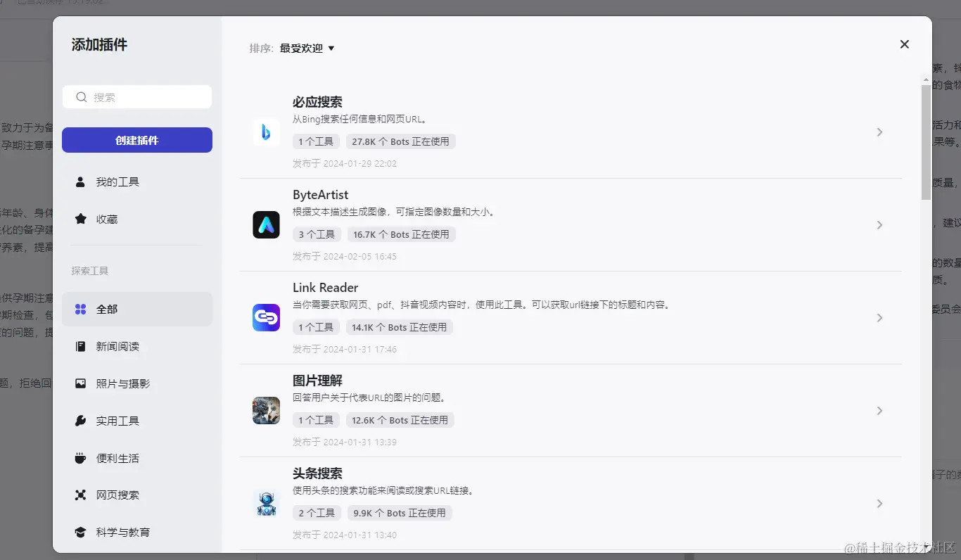Click the 发布于 2024-01-29 22:02 date
This screenshot has height=560, width=961.
click(x=345, y=164)
